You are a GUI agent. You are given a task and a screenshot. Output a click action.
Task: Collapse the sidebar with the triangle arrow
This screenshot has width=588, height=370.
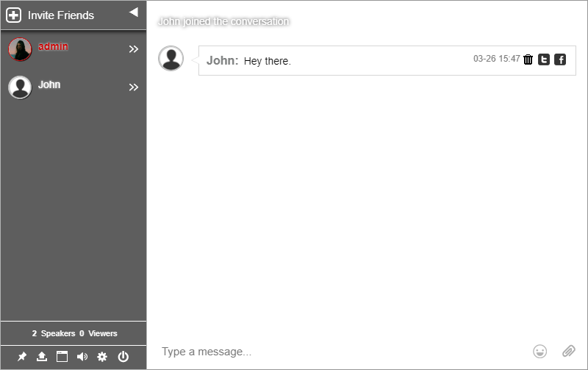(134, 12)
